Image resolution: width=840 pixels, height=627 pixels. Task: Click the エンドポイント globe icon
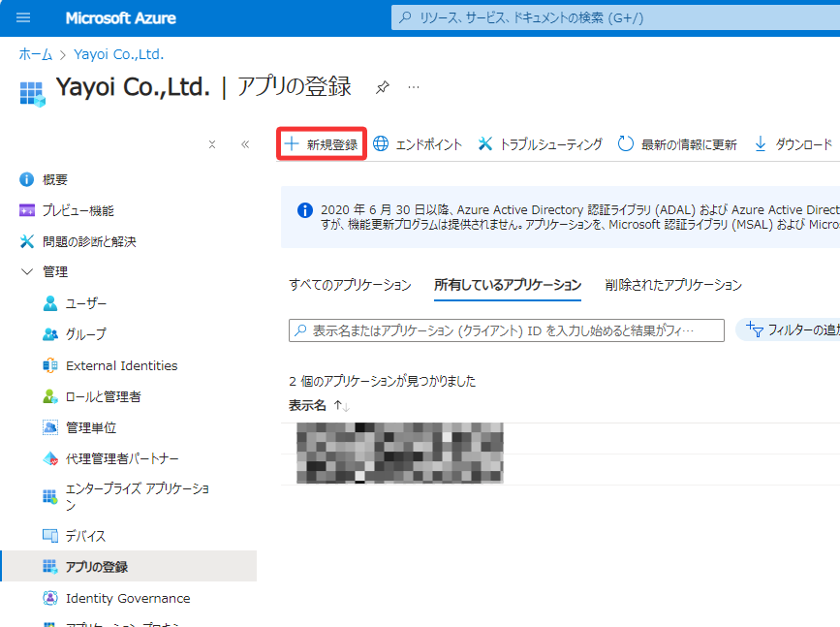381,143
